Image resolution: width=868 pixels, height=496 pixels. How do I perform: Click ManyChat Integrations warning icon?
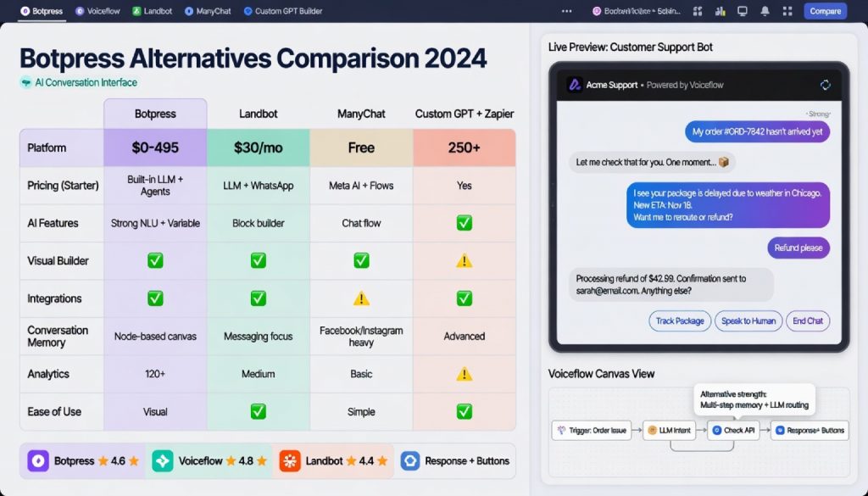(361, 298)
